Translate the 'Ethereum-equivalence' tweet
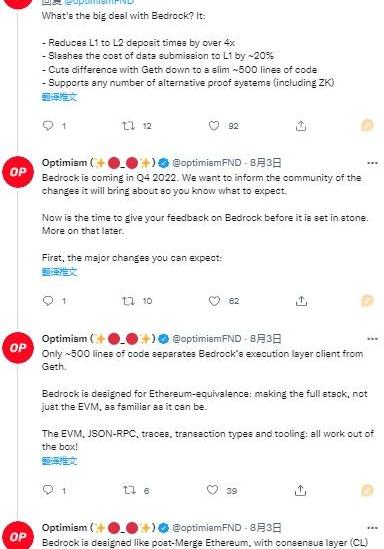 click(x=59, y=461)
